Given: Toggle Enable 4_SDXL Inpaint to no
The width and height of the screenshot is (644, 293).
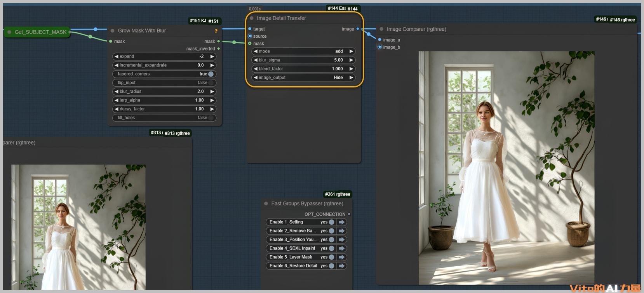Looking at the screenshot, I should point(332,248).
